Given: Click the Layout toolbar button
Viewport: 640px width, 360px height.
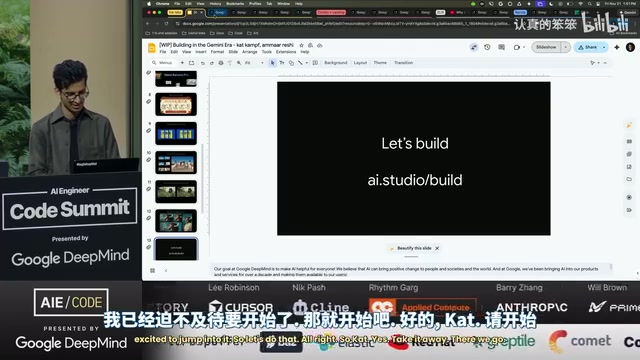Looking at the screenshot, I should 360,63.
